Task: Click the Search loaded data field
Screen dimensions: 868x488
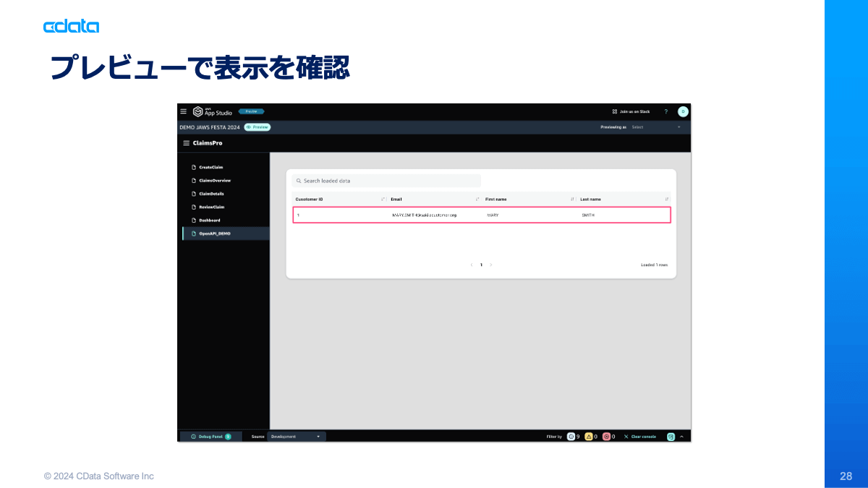Action: pos(386,181)
